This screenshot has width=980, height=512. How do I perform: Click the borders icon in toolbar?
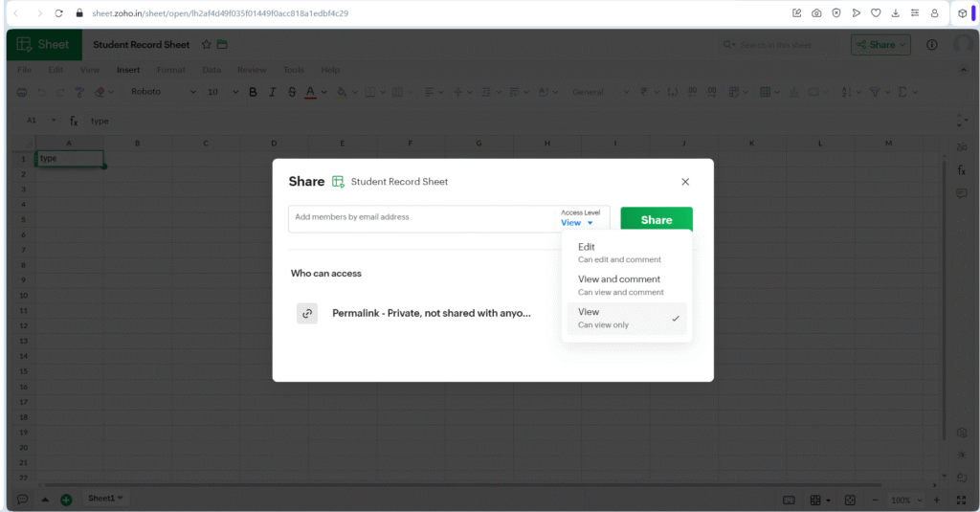tap(370, 92)
